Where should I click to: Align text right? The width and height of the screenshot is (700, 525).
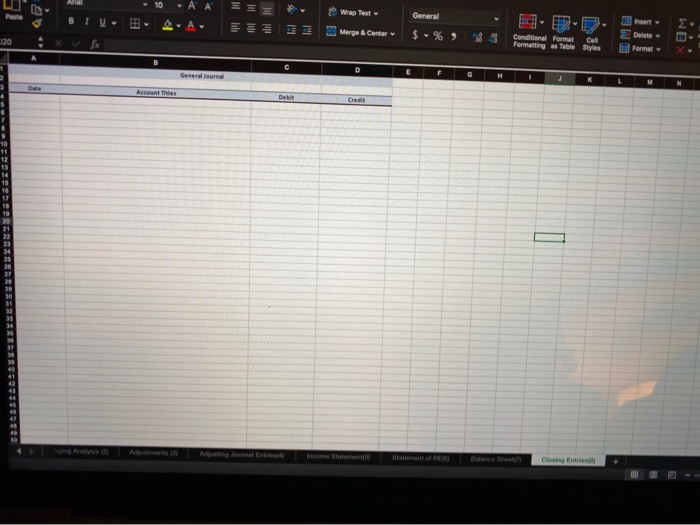(x=267, y=29)
